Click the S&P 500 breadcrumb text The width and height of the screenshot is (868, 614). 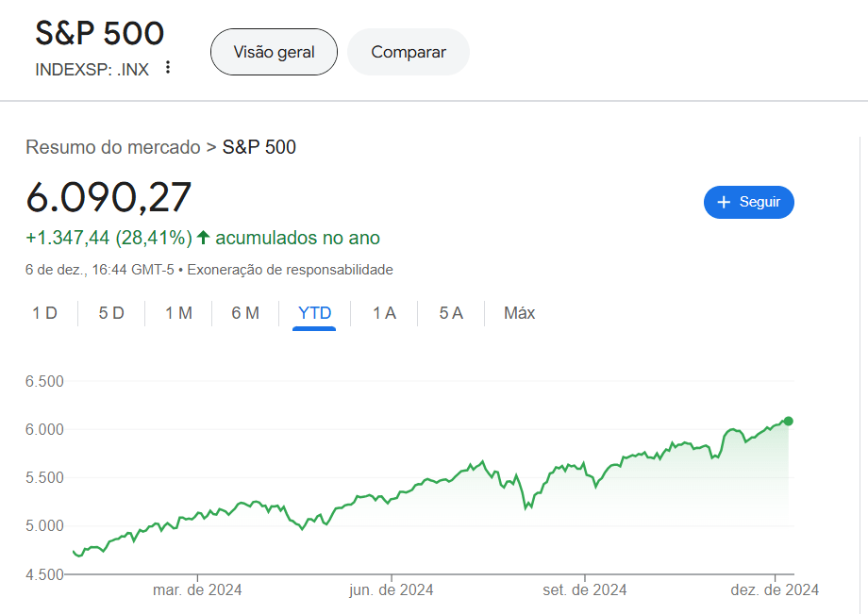(x=259, y=147)
